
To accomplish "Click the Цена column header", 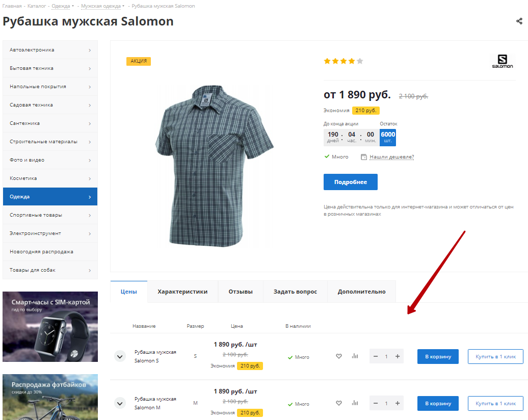I will 236,326.
